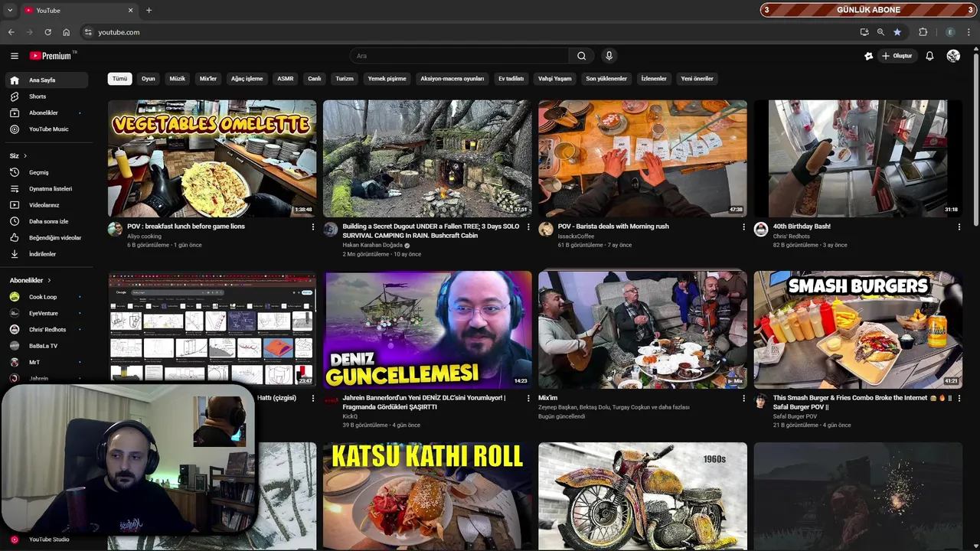This screenshot has height=551, width=980.
Task: Click Aliyo cooking channel avatar
Action: point(115,229)
